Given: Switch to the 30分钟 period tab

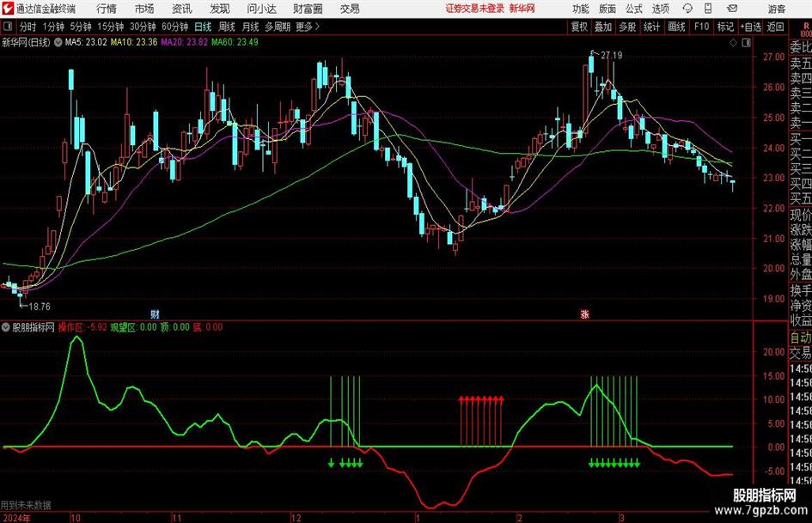Looking at the screenshot, I should coord(143,27).
